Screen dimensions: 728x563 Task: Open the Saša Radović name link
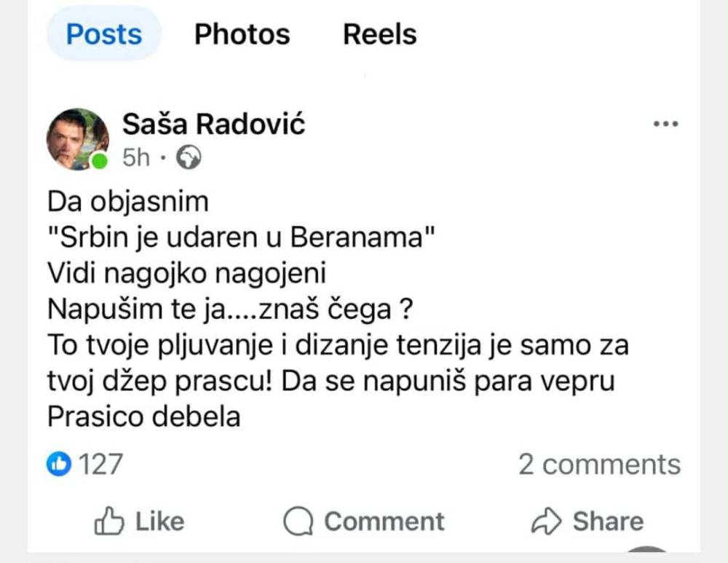(x=213, y=125)
